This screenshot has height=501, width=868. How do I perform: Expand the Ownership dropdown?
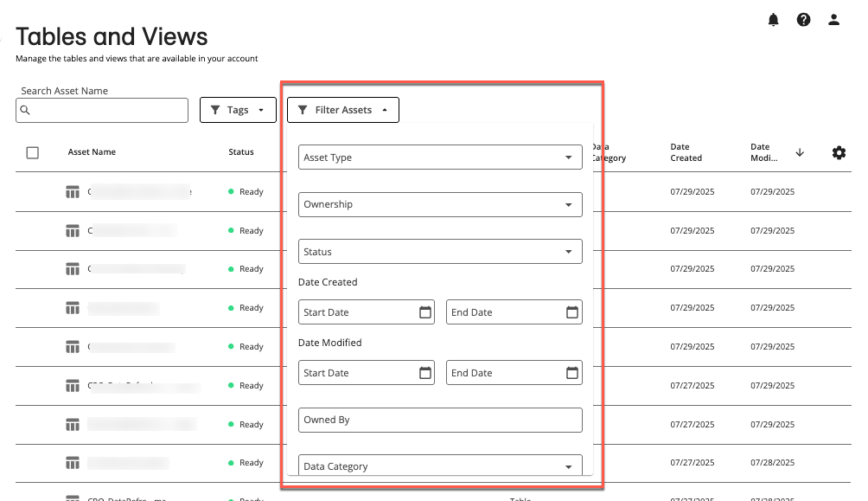[x=440, y=204]
